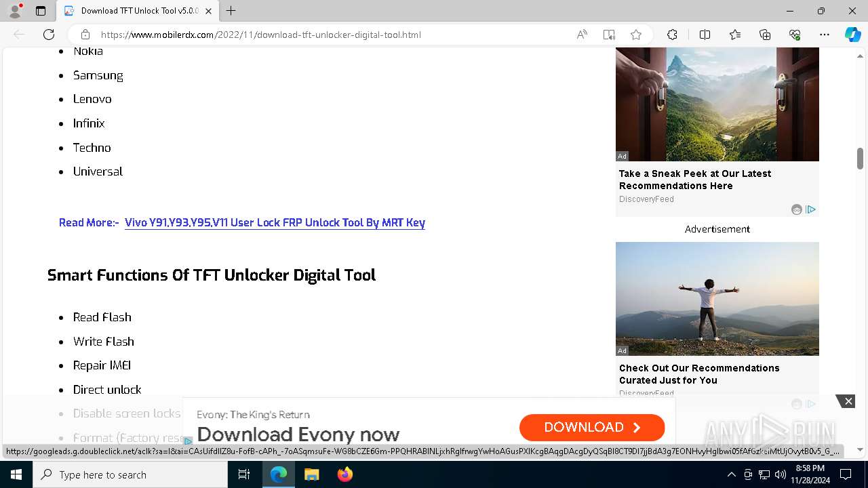This screenshot has height=488, width=868.
Task: Open Firefox from the taskbar
Action: coord(345,474)
